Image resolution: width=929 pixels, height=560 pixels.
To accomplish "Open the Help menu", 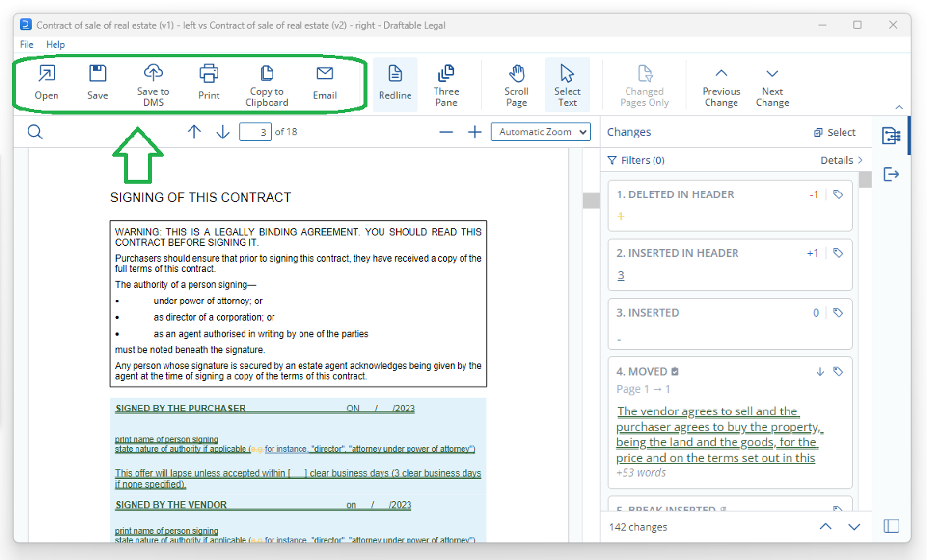I will coord(56,45).
